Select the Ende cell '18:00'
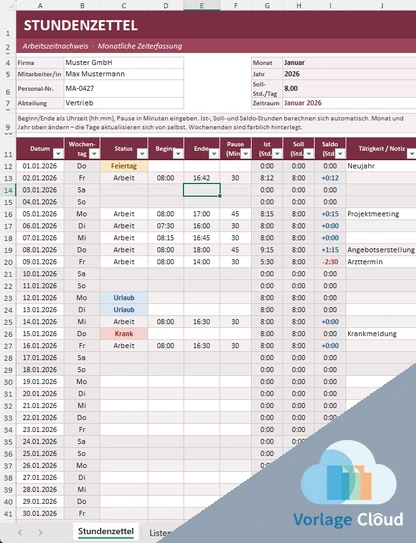This screenshot has height=543, width=416. click(202, 250)
